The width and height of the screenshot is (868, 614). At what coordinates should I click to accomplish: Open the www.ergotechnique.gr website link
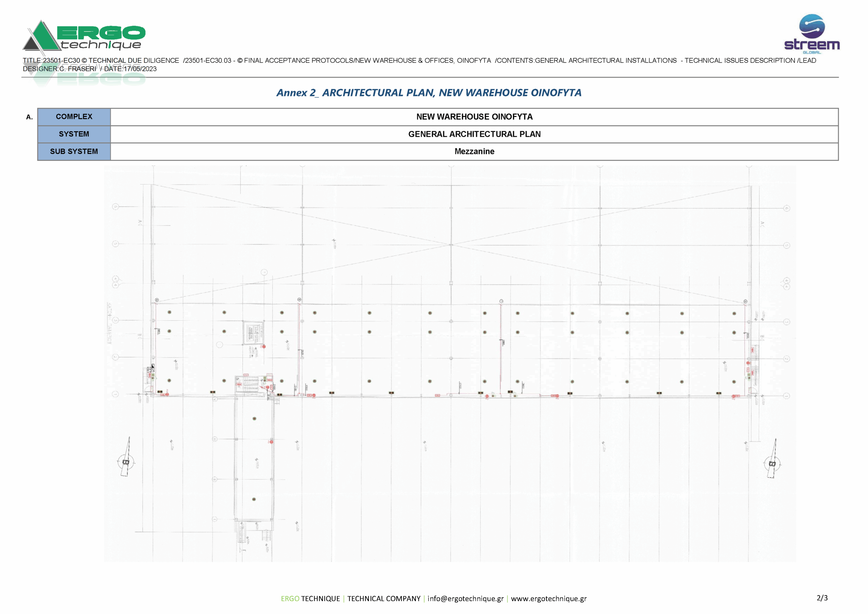pyautogui.click(x=548, y=598)
